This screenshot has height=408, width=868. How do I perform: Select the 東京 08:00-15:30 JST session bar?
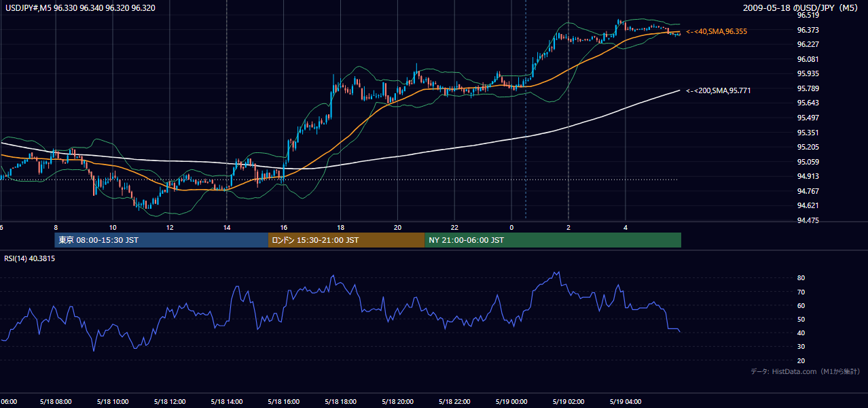pos(162,240)
